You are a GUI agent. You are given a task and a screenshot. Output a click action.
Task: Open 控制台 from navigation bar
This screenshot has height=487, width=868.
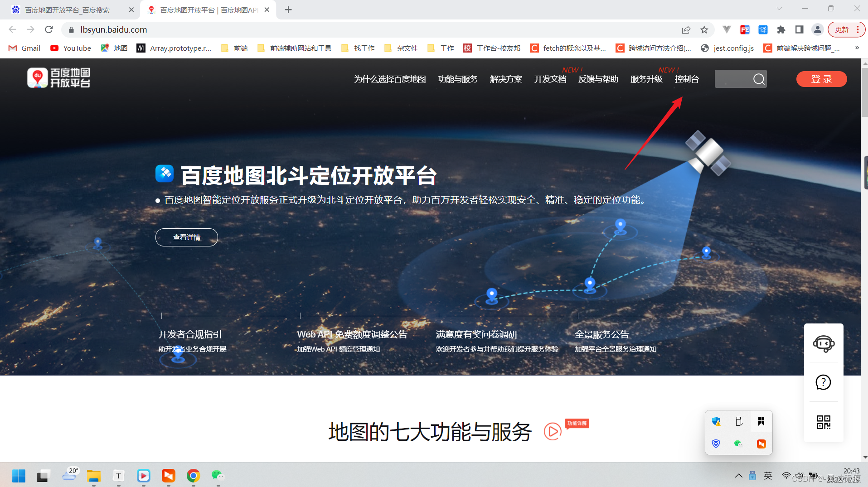coord(687,79)
